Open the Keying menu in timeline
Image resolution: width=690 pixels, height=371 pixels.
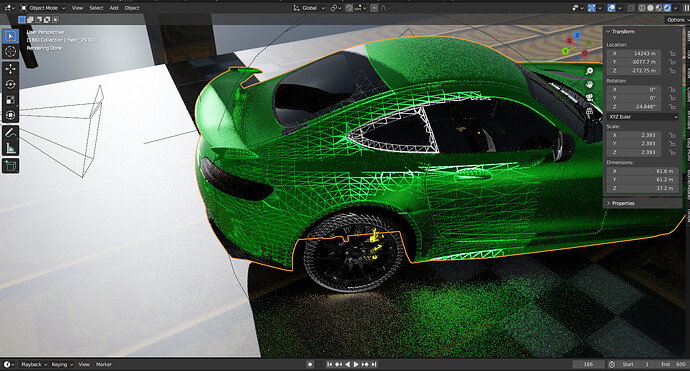coord(62,364)
